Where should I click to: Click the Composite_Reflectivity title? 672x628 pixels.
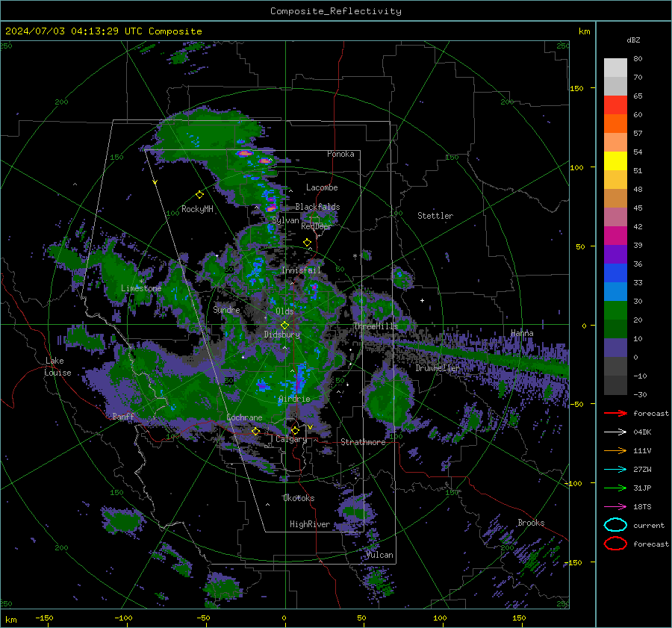pos(336,11)
